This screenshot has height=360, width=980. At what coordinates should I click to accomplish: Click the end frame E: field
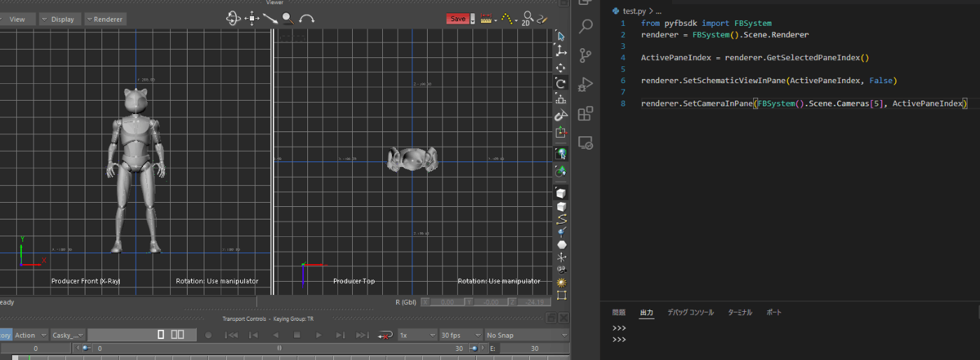coord(534,348)
